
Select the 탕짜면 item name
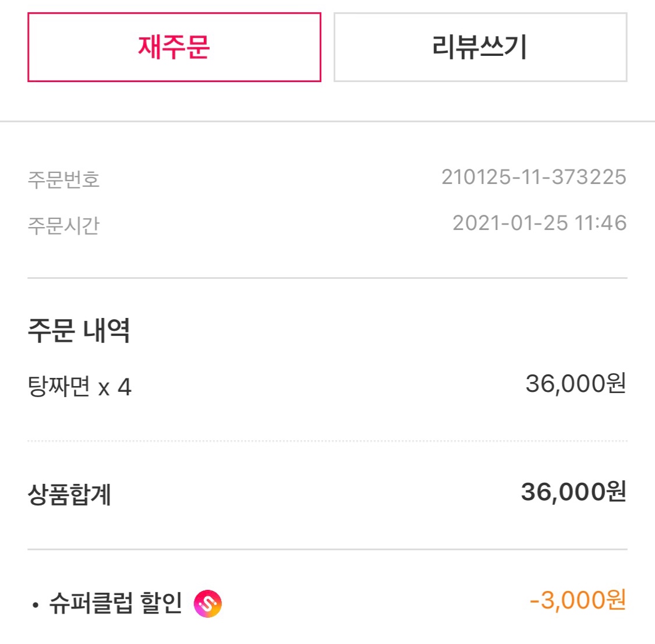[x=58, y=386]
